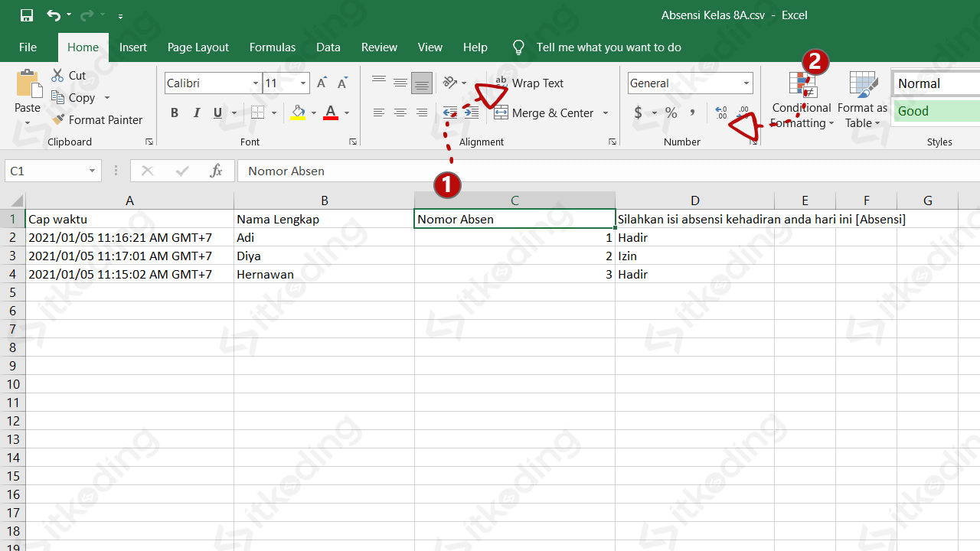The image size is (980, 551).
Task: Expand the Paste options arrow
Action: point(28,122)
